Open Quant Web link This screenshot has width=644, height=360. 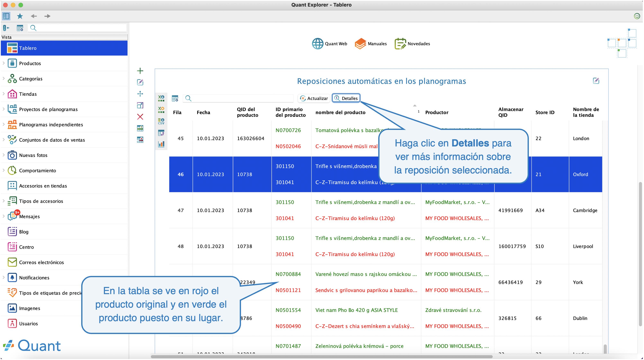tap(330, 44)
